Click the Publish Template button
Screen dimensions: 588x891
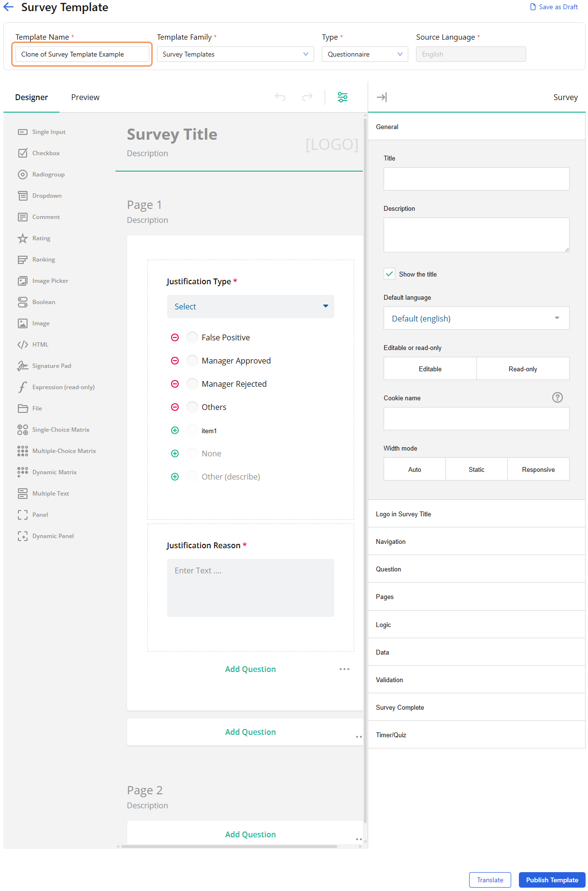click(552, 880)
